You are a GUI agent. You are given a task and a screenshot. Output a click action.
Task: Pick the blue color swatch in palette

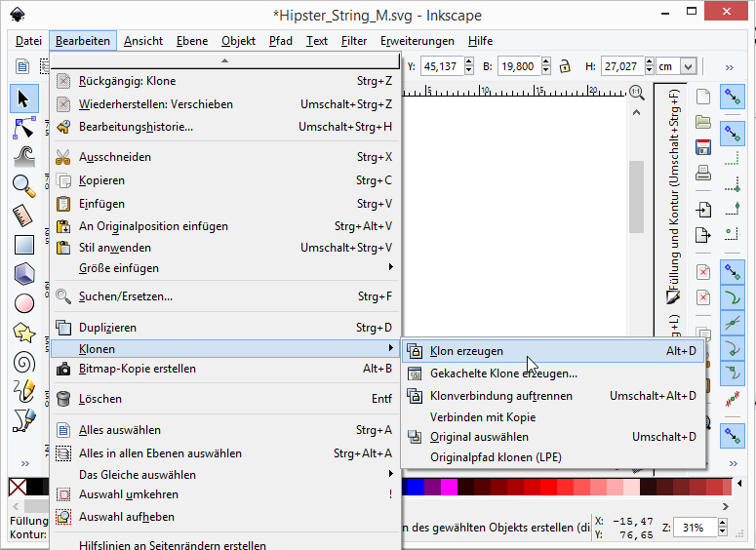pos(414,487)
